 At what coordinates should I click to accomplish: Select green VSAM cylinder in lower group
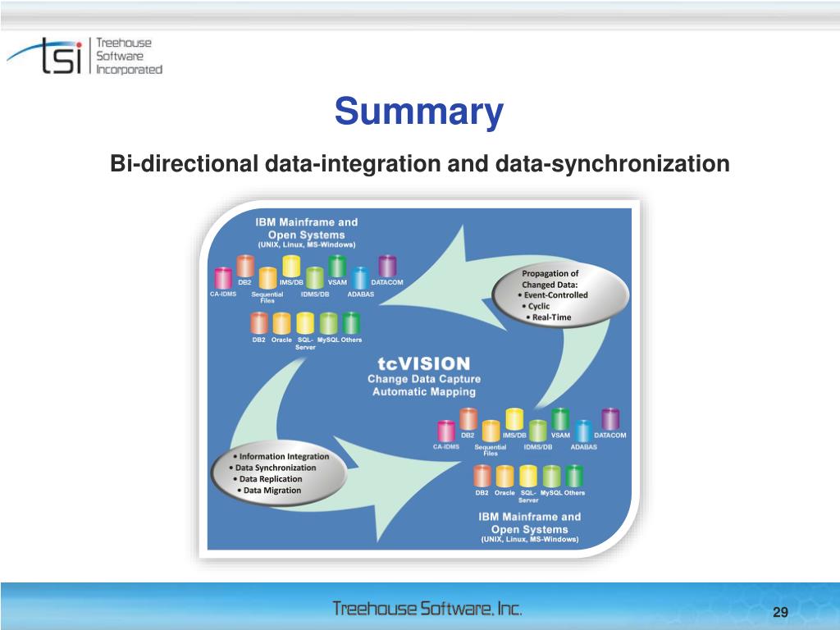[560, 419]
